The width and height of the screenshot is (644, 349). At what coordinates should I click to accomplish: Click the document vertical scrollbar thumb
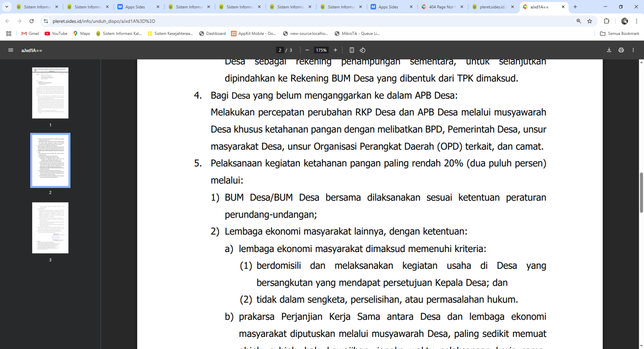point(641,193)
